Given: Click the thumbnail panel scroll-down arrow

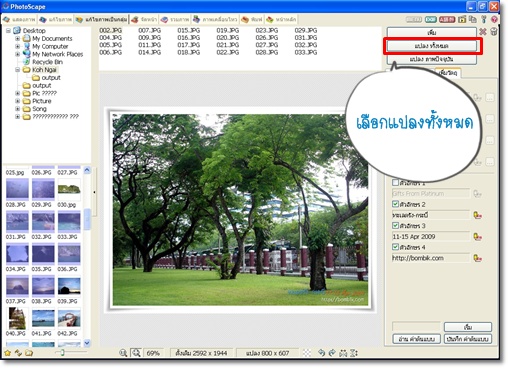Looking at the screenshot, I should (x=87, y=343).
